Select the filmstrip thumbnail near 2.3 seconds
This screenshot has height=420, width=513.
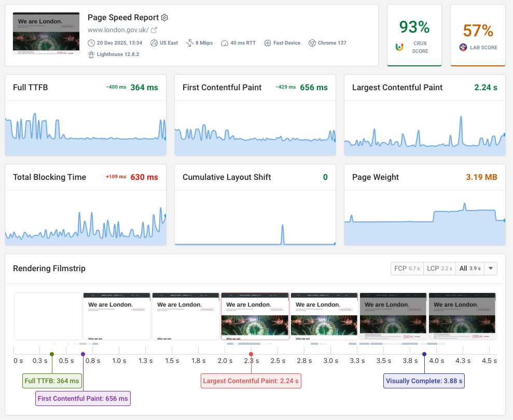pyautogui.click(x=255, y=315)
